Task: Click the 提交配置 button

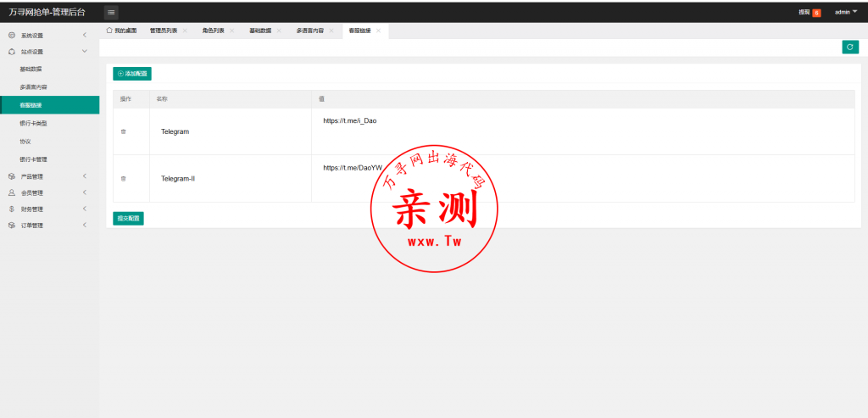Action: (129, 219)
